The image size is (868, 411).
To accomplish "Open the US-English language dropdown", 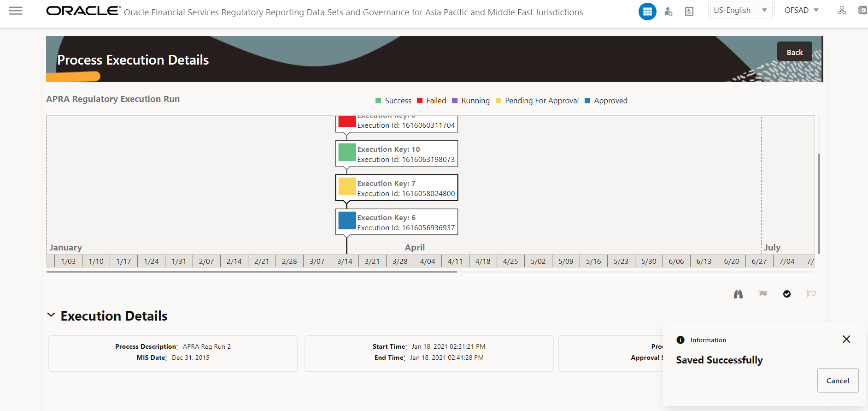I will (741, 10).
